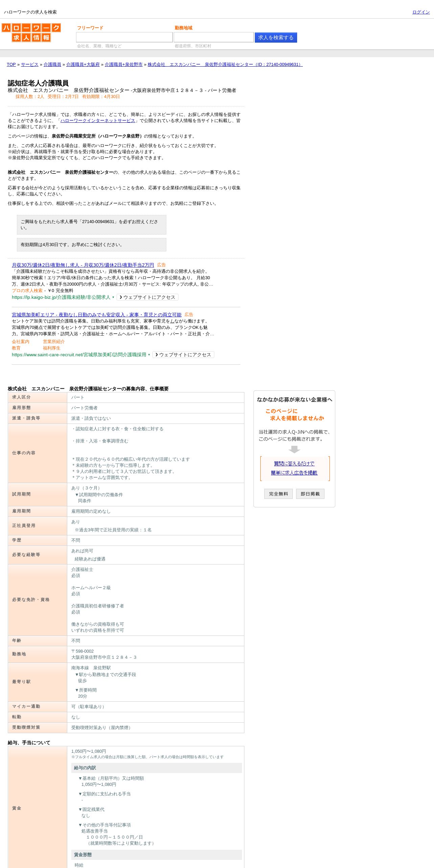Screen dimensions: 434x868
Task: Open the ログイン link
Action: (x=421, y=12)
